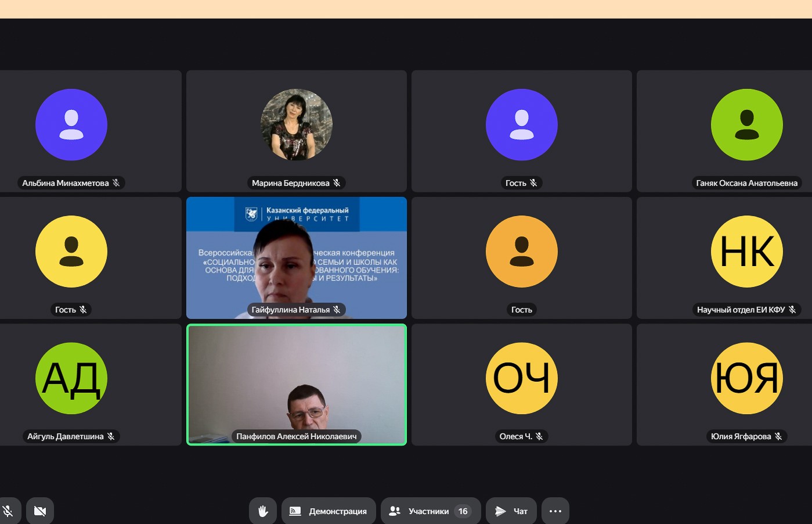The image size is (812, 524).
Task: Click the orange Гость avatar
Action: pyautogui.click(x=522, y=252)
